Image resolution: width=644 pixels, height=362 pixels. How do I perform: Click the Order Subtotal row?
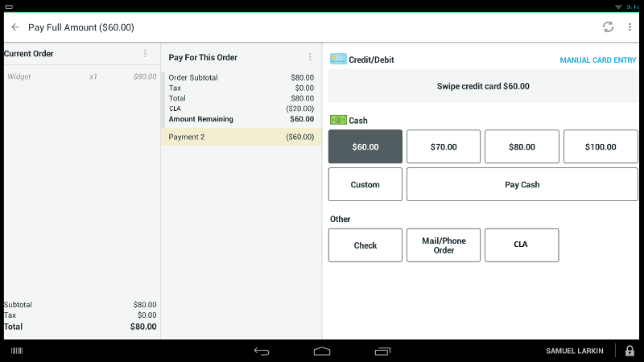click(241, 77)
